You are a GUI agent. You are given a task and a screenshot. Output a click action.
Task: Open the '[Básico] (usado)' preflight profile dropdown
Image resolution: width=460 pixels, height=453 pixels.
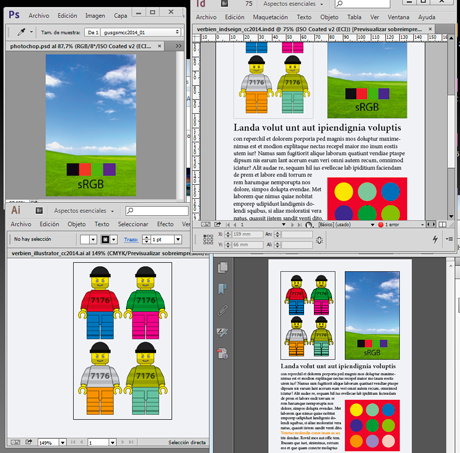point(372,225)
